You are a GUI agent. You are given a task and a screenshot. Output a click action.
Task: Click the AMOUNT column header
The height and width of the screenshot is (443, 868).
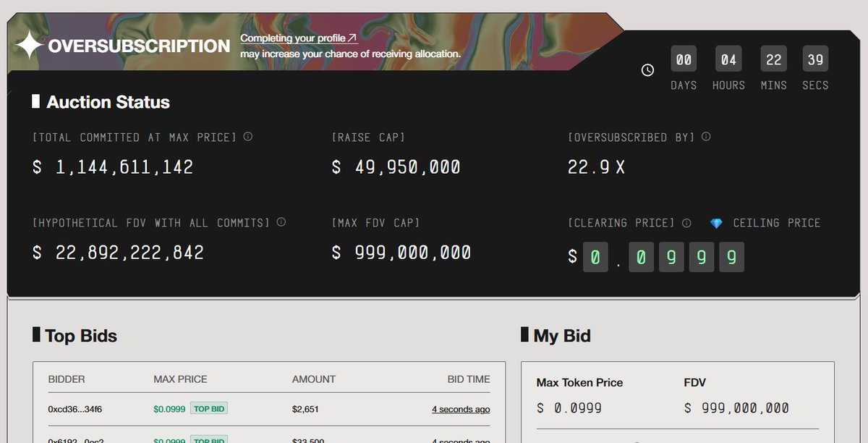tap(314, 379)
